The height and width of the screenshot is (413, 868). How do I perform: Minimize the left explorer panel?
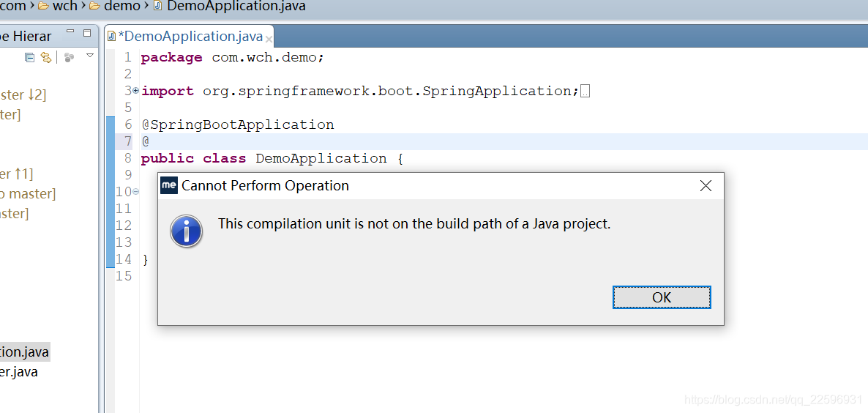tap(70, 32)
